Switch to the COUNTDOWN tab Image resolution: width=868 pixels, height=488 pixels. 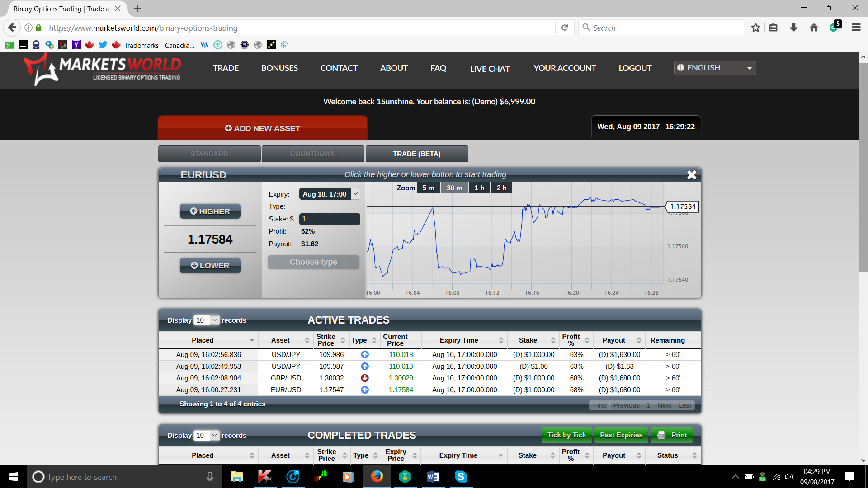(x=313, y=154)
